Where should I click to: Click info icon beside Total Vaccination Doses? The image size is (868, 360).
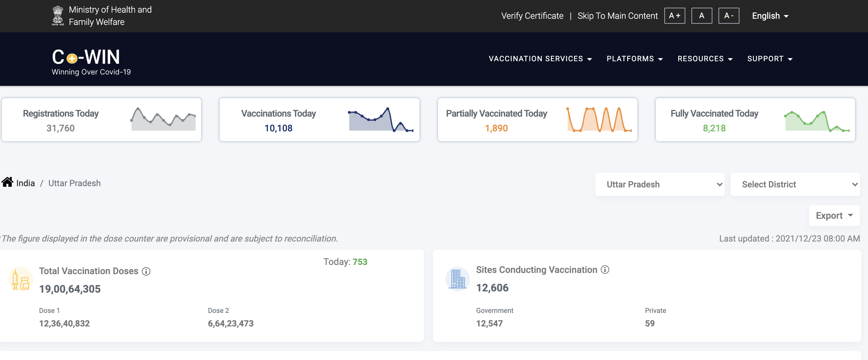pyautogui.click(x=146, y=271)
